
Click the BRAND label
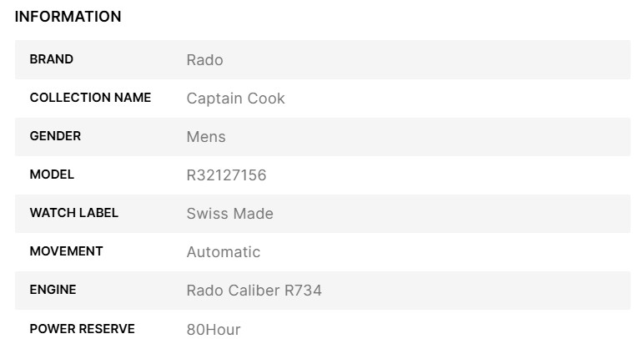[51, 59]
